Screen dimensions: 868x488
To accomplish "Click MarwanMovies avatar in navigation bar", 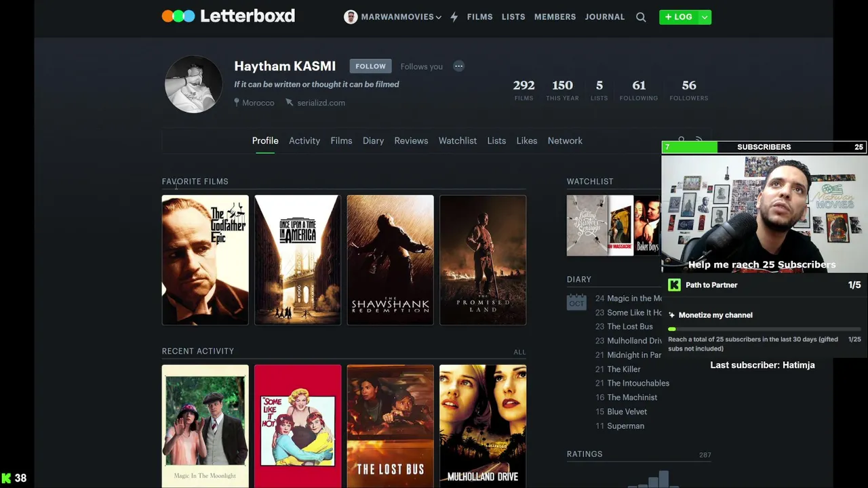I will pyautogui.click(x=351, y=17).
